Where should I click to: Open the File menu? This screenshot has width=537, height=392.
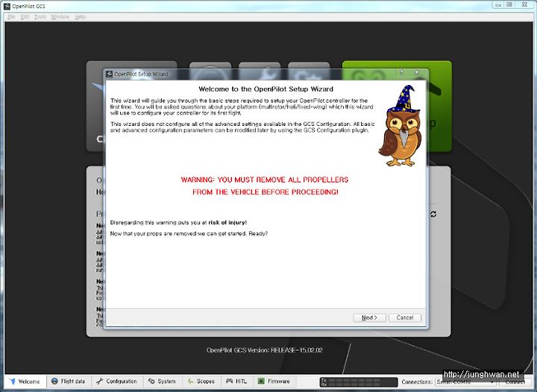click(x=11, y=16)
